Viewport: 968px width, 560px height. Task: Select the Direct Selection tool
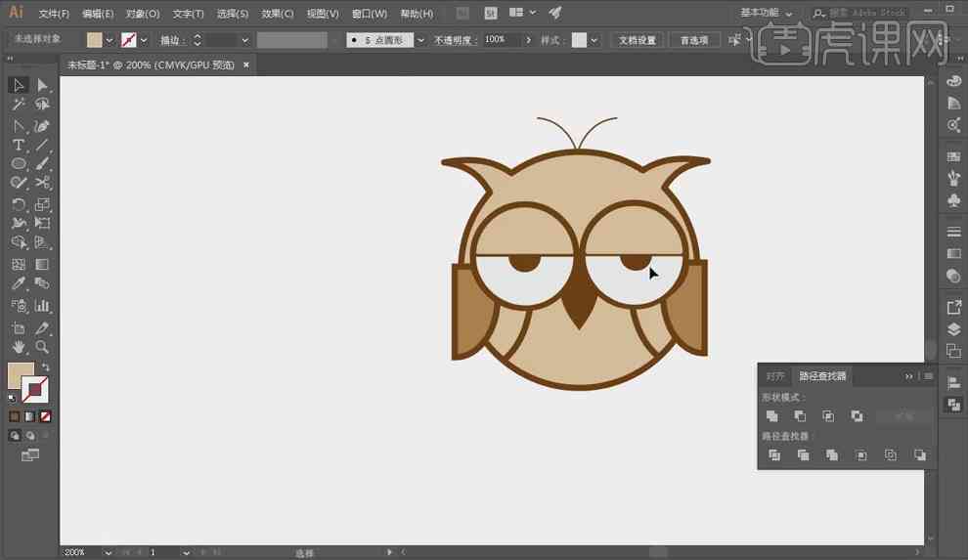pos(42,85)
